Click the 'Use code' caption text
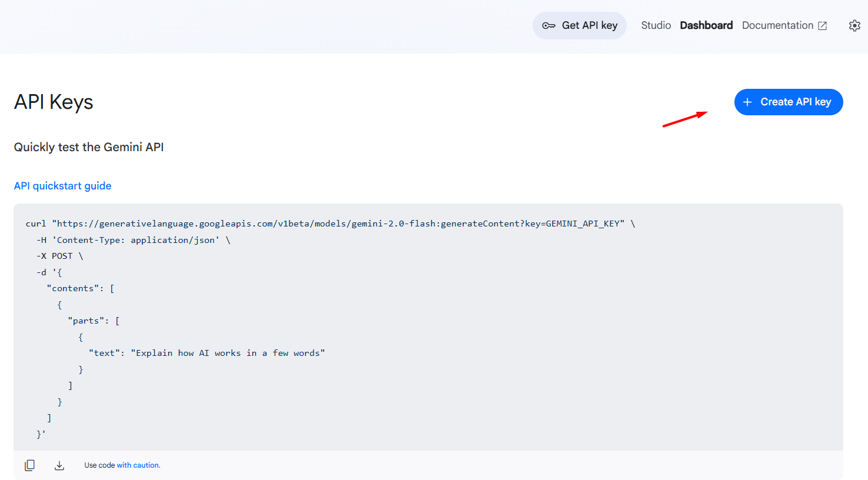Viewport: 868px width, 480px height. (99, 465)
